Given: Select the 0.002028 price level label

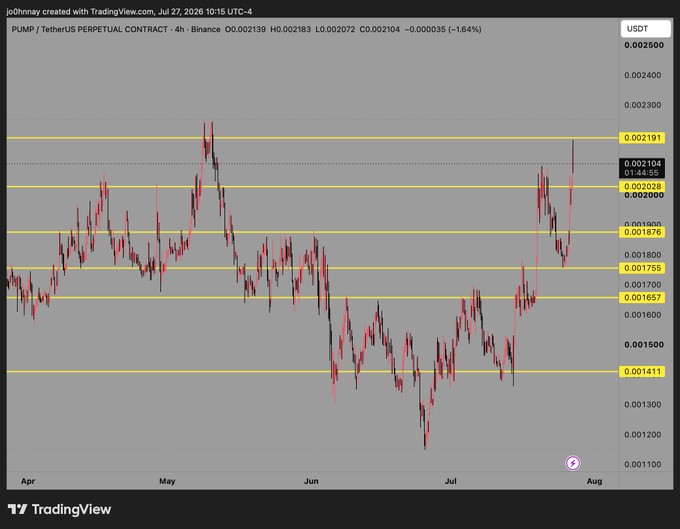Looking at the screenshot, I should (642, 186).
